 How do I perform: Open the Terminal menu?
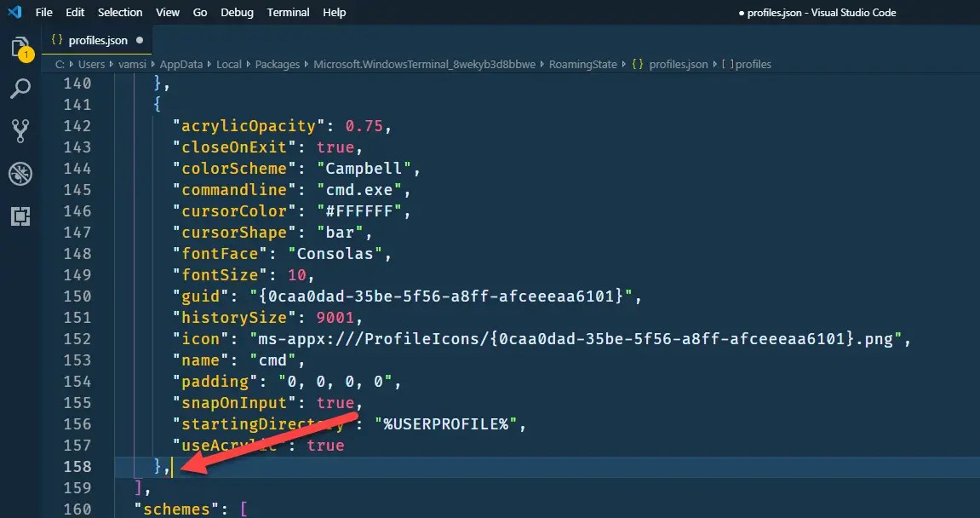(x=288, y=13)
